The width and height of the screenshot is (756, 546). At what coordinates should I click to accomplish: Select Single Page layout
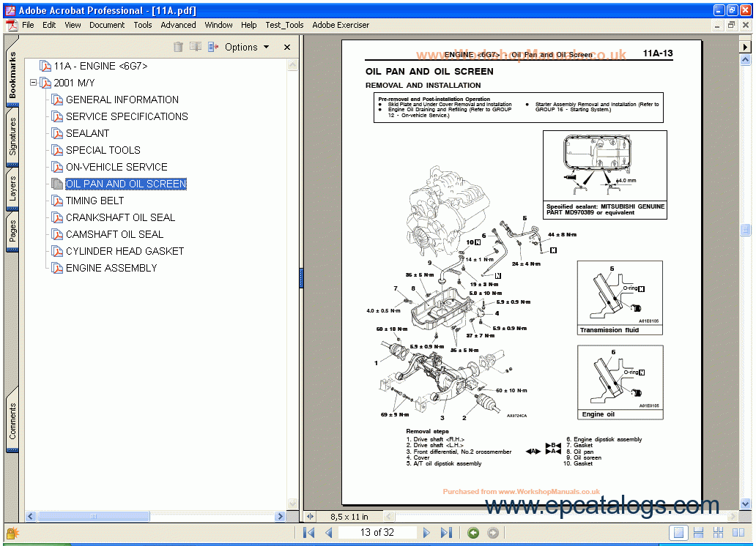(x=678, y=533)
